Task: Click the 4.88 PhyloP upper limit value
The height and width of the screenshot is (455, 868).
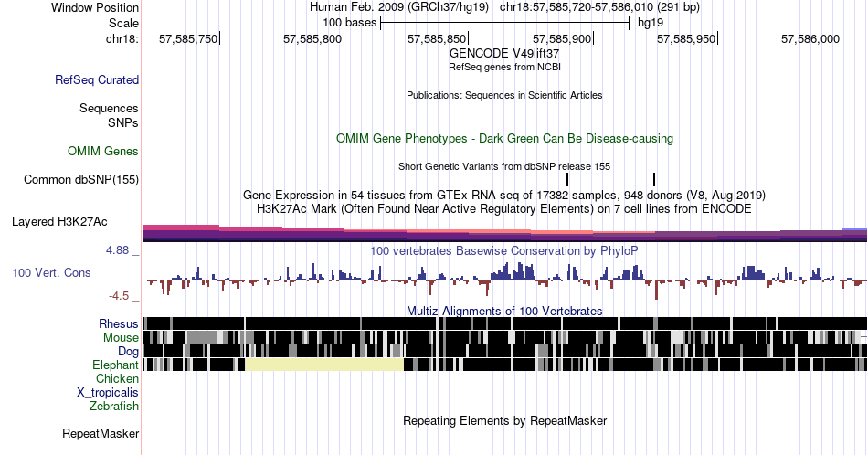Action: (x=117, y=250)
